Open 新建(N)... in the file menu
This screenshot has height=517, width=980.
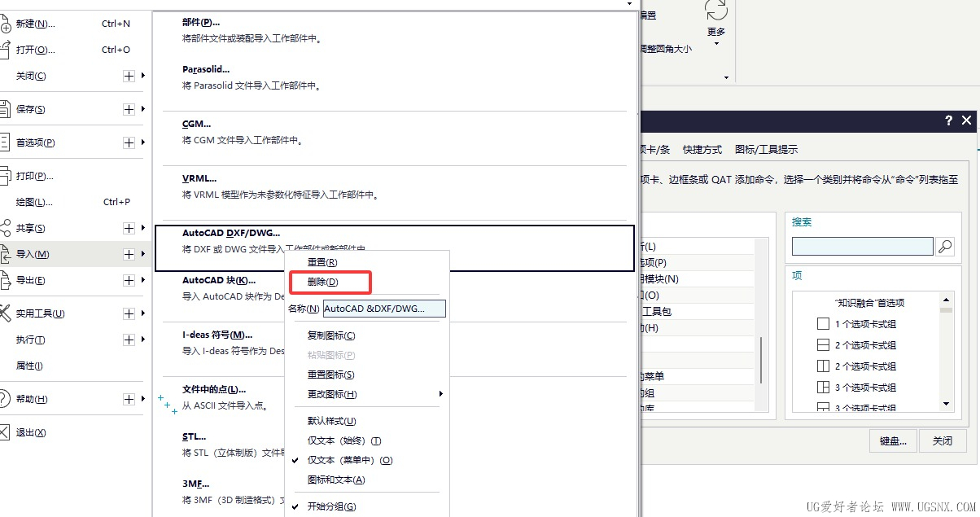click(x=36, y=24)
